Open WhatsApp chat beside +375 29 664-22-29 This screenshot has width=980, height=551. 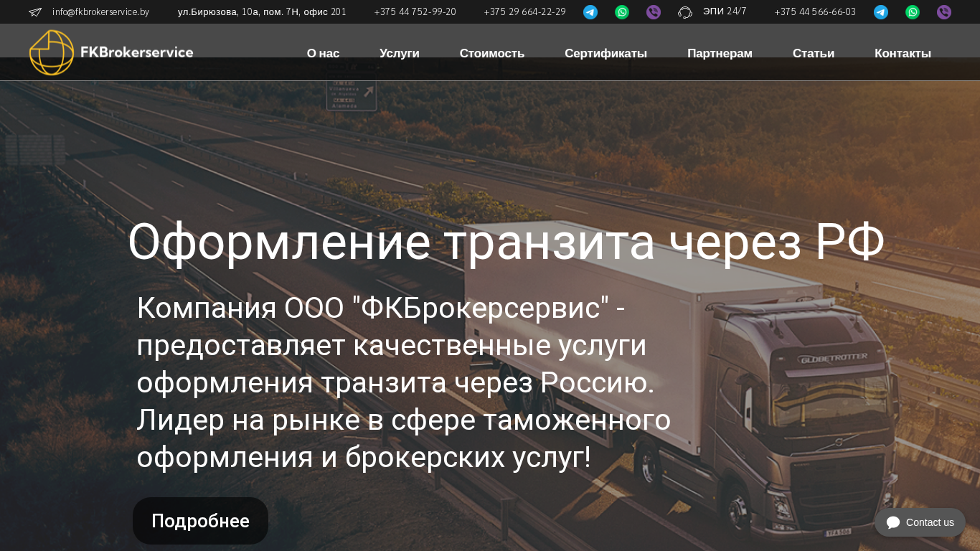coord(622,12)
